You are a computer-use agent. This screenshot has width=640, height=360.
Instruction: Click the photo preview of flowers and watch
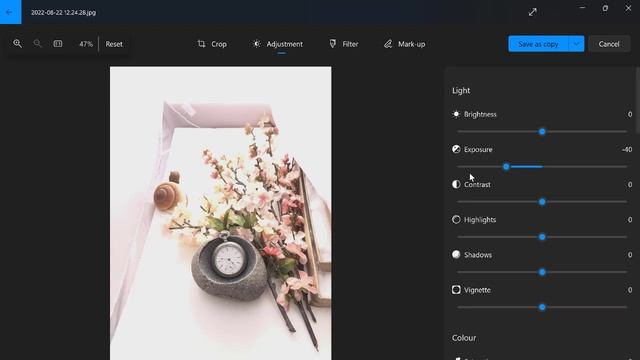220,213
